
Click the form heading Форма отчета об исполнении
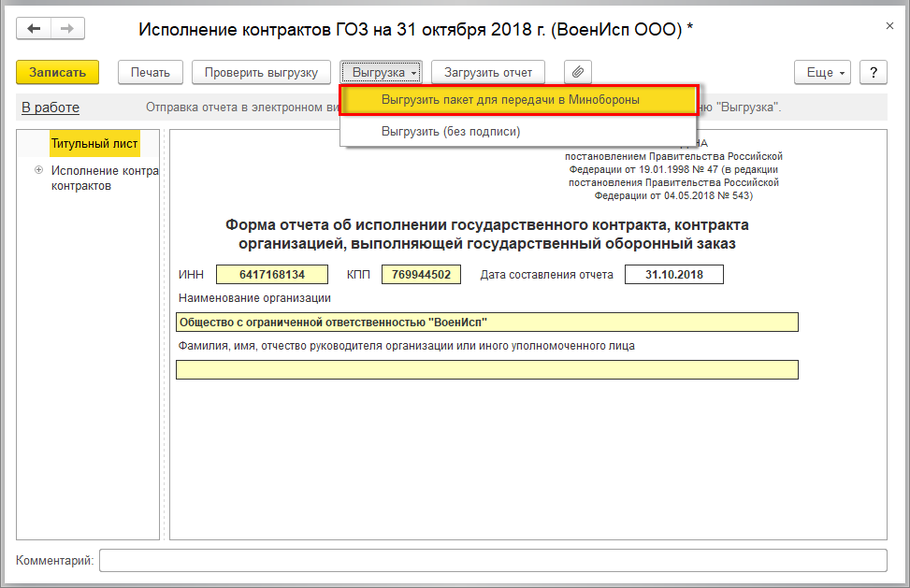(487, 235)
